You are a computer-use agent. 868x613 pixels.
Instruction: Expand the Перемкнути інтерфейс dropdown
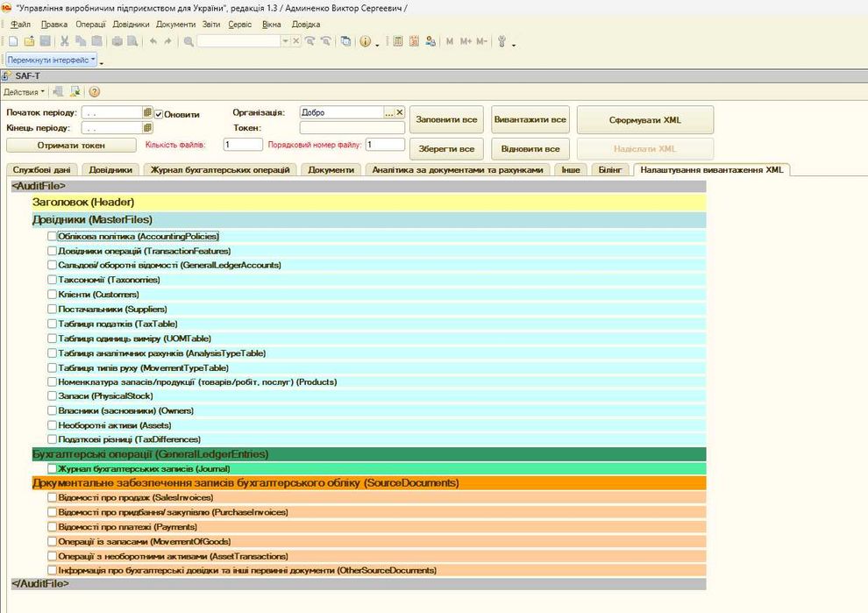pos(52,60)
